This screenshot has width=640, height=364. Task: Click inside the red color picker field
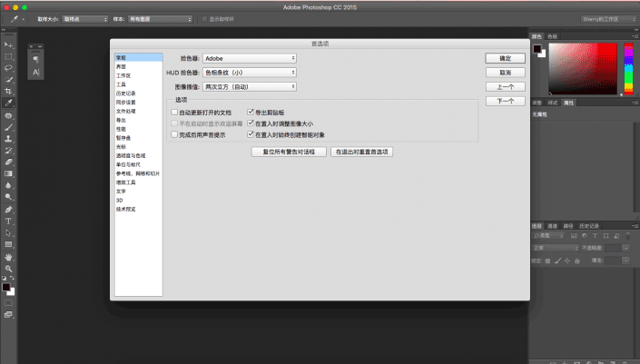(583, 69)
